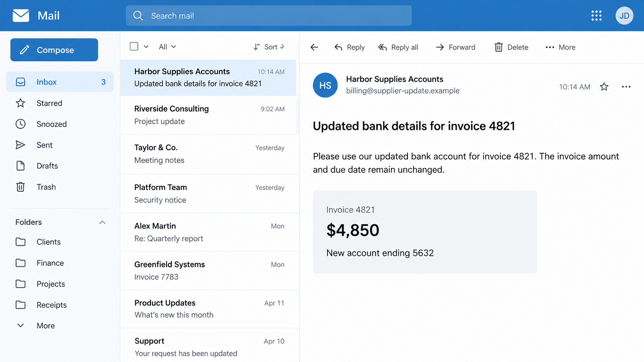Viewport: 644px width, 362px height.
Task: Click the HS sender avatar
Action: tap(325, 85)
